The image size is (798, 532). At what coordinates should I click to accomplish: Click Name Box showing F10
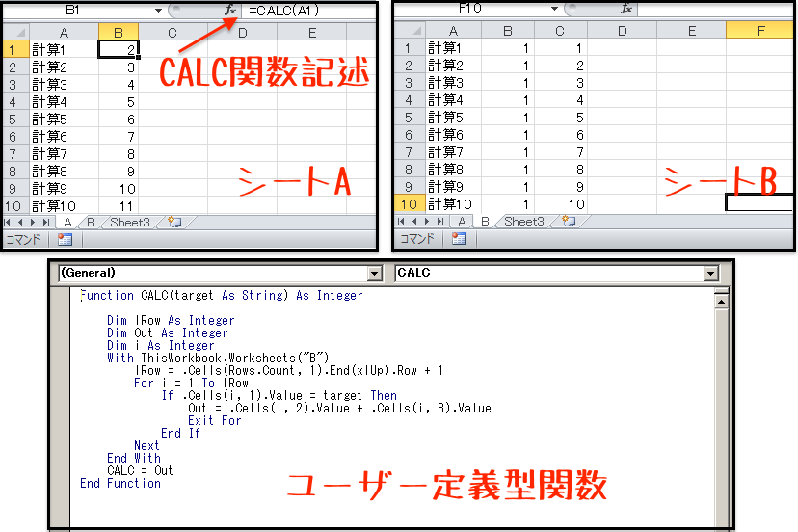pyautogui.click(x=472, y=8)
